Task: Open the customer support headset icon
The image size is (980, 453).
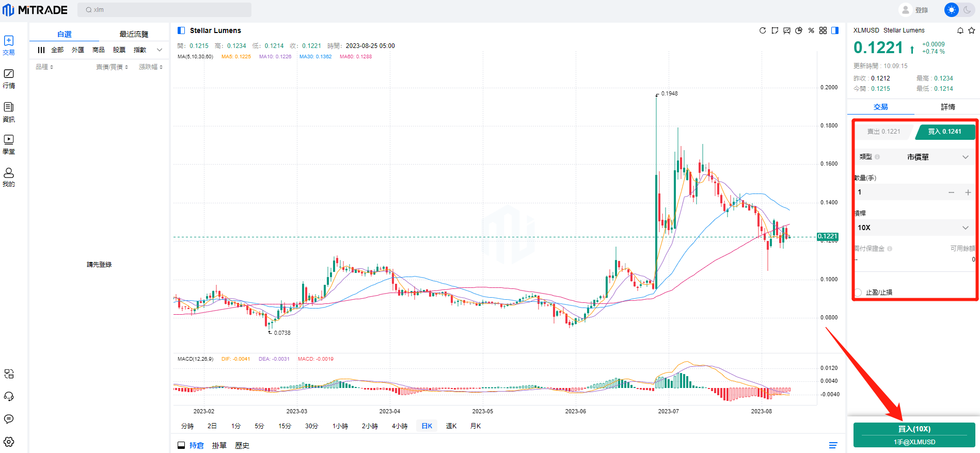Action: pyautogui.click(x=9, y=396)
